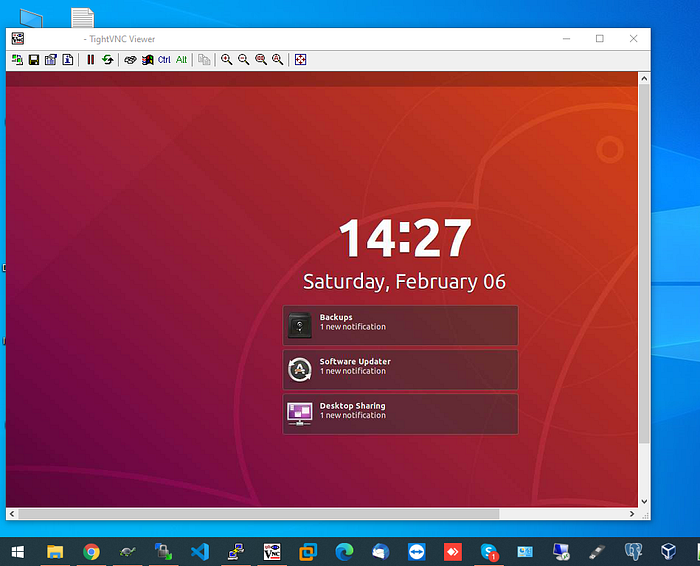Zoom out with the minus magnifier icon
This screenshot has width=700, height=566.
pyautogui.click(x=244, y=60)
